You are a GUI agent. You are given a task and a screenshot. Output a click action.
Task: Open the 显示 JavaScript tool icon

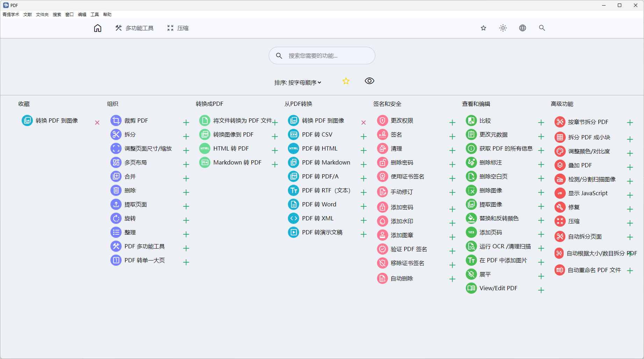[559, 193]
